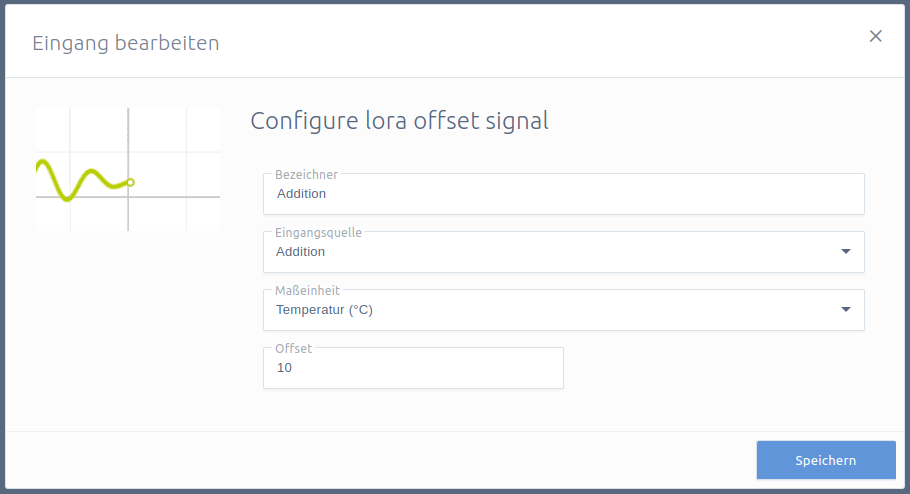910x494 pixels.
Task: Click the Maßeinheit field label
Action: pyautogui.click(x=307, y=290)
